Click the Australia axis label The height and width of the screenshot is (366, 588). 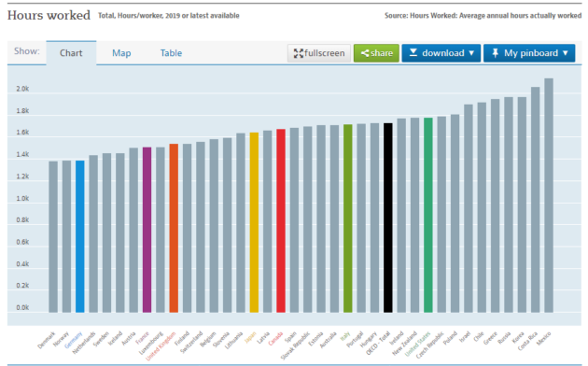pyautogui.click(x=328, y=340)
